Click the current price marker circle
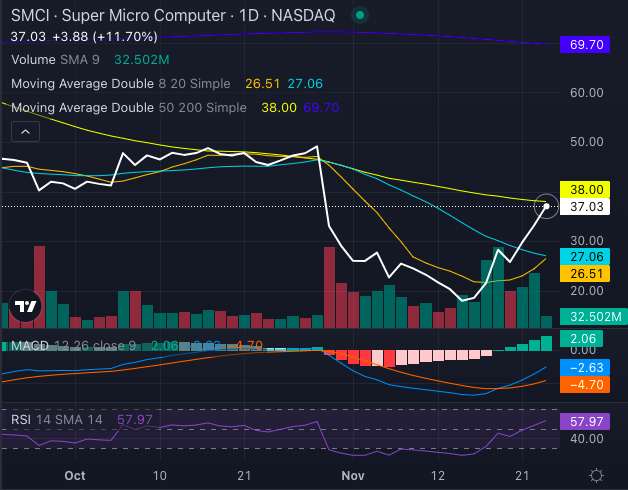Image resolution: width=628 pixels, height=490 pixels. [x=546, y=206]
